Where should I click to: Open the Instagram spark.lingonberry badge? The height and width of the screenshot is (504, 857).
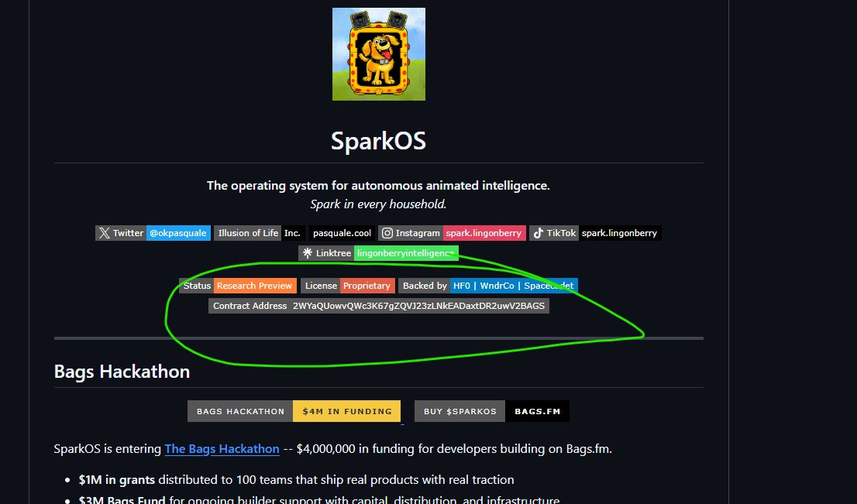(452, 233)
